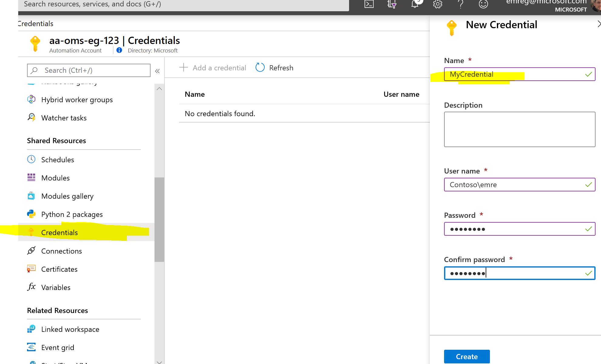Click the blue info icon beside Directory
This screenshot has height=364, width=601.
pos(119,50)
